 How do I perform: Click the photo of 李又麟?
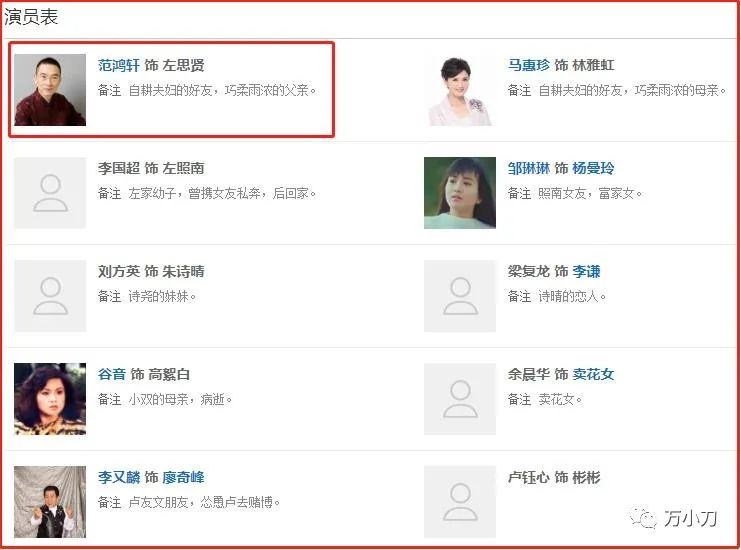(x=50, y=502)
